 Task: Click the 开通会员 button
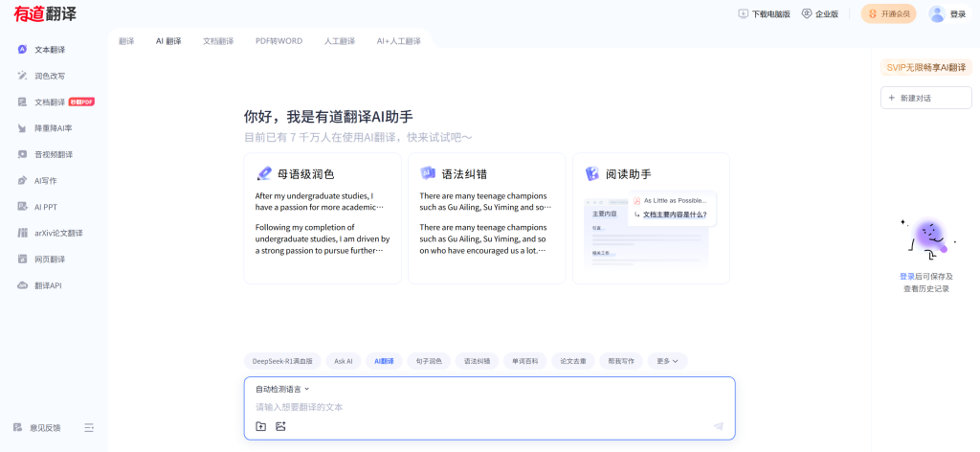click(x=888, y=13)
